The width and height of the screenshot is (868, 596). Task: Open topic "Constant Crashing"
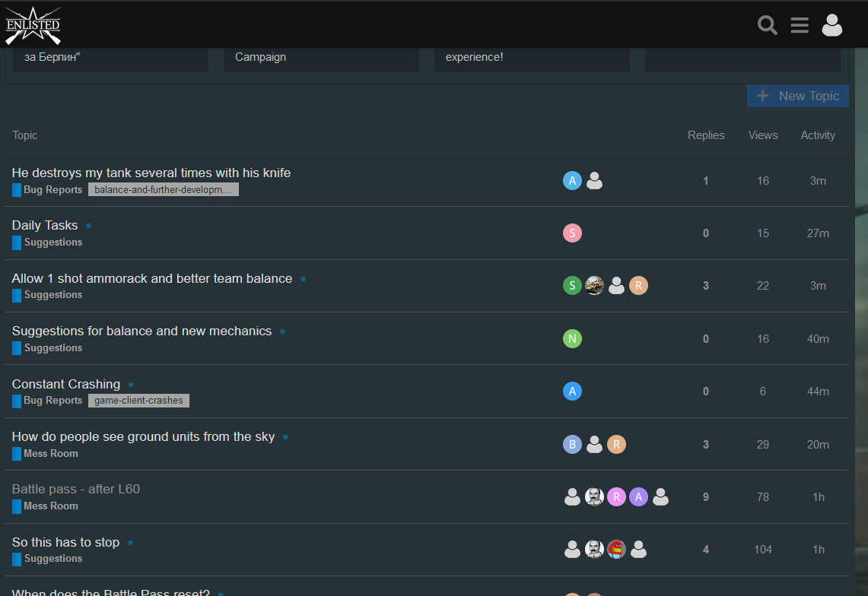click(x=66, y=384)
